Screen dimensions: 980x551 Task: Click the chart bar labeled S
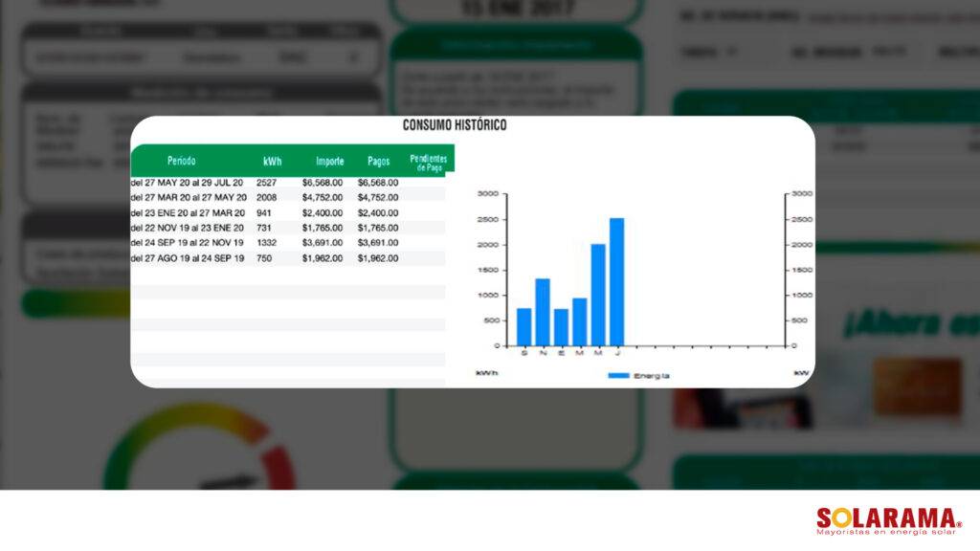click(523, 326)
